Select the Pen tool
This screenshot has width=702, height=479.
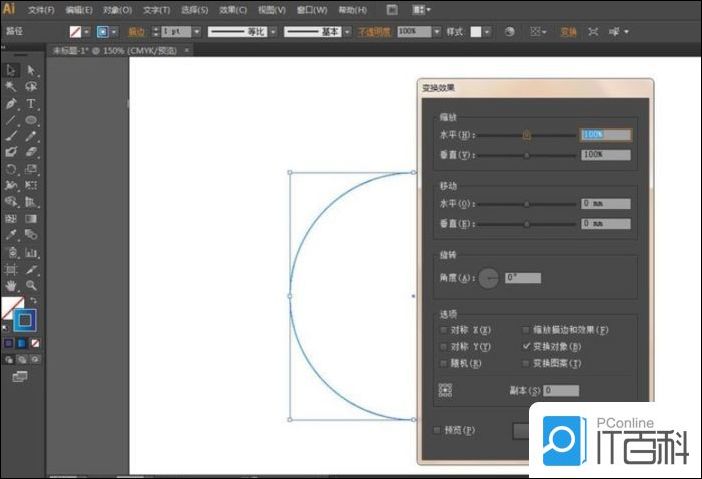[x=11, y=103]
